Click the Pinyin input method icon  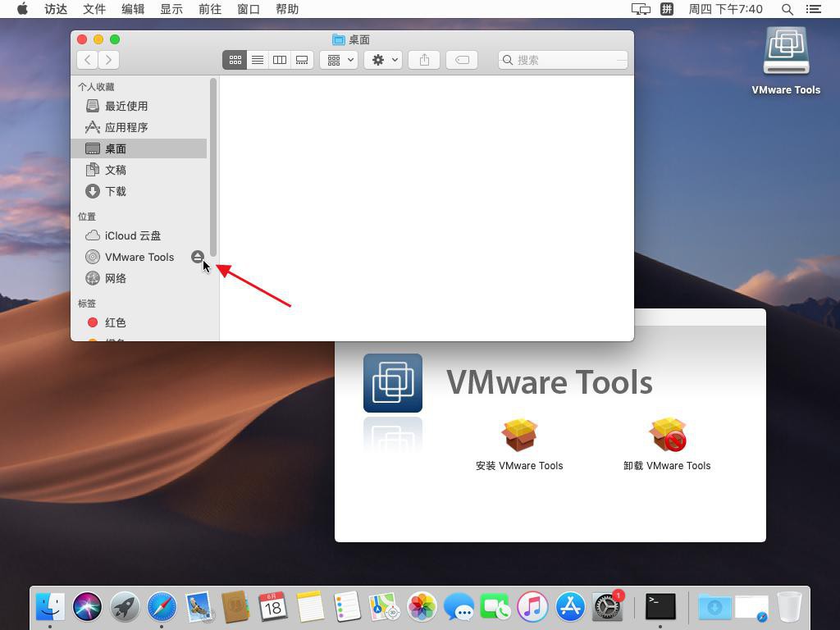click(x=667, y=9)
